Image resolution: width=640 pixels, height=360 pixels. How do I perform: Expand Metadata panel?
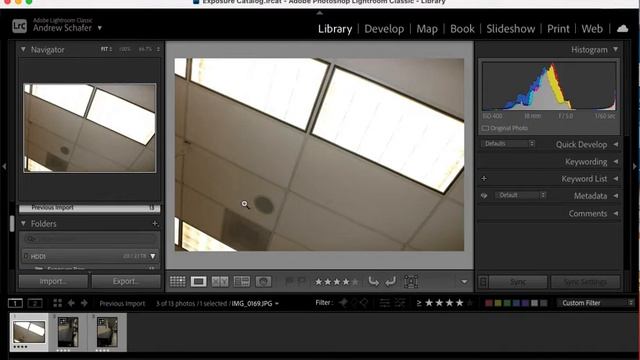pyautogui.click(x=616, y=196)
